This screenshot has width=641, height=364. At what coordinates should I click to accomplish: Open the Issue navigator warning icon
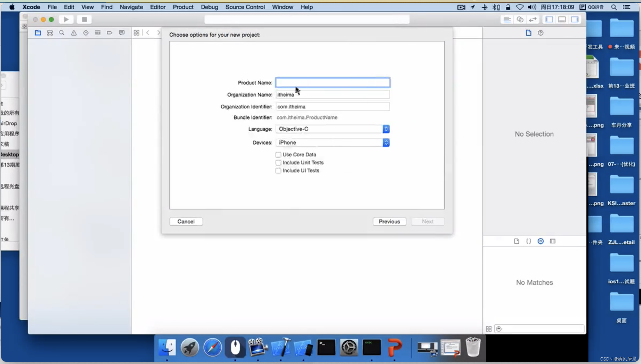point(74,33)
